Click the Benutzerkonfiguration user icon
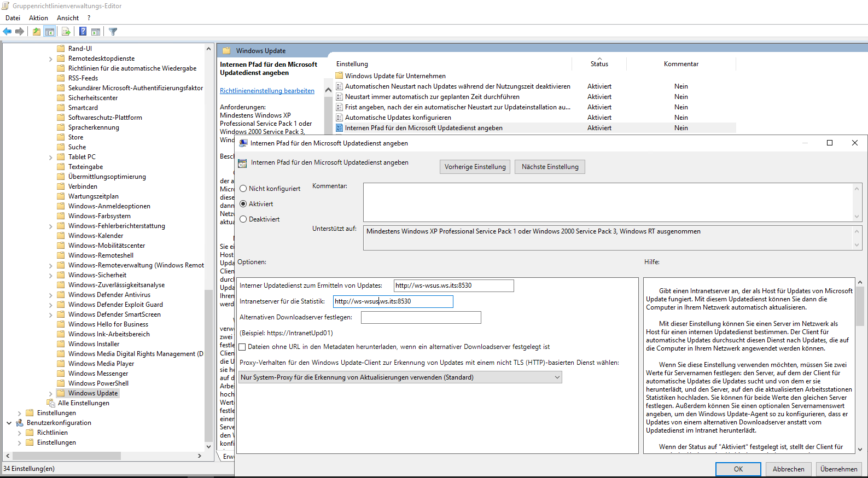The height and width of the screenshot is (478, 868). click(x=20, y=423)
